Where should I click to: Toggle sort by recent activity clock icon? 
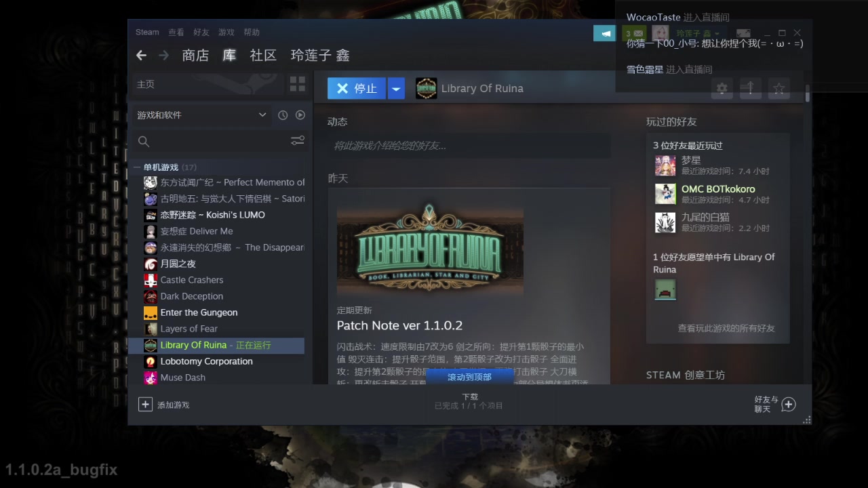click(283, 115)
